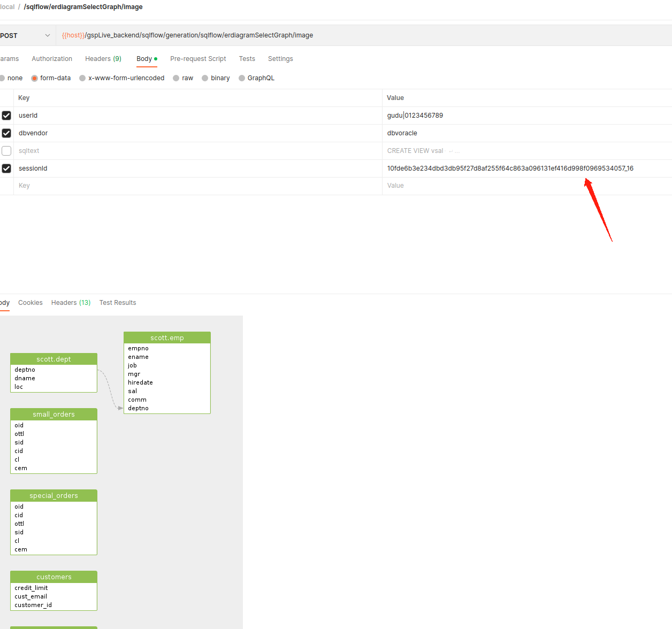Disable the userId form-data row
Image resolution: width=672 pixels, height=629 pixels.
7,115
